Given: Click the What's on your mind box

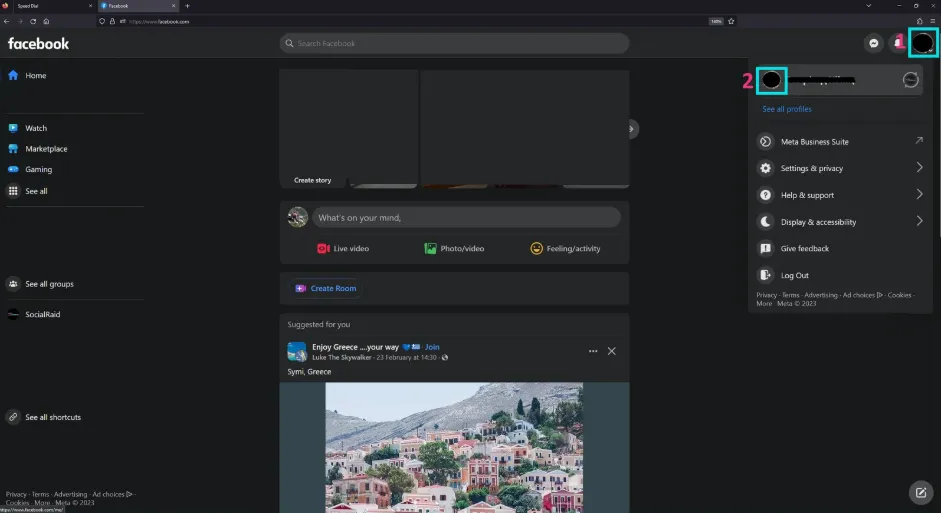Looking at the screenshot, I should point(466,217).
